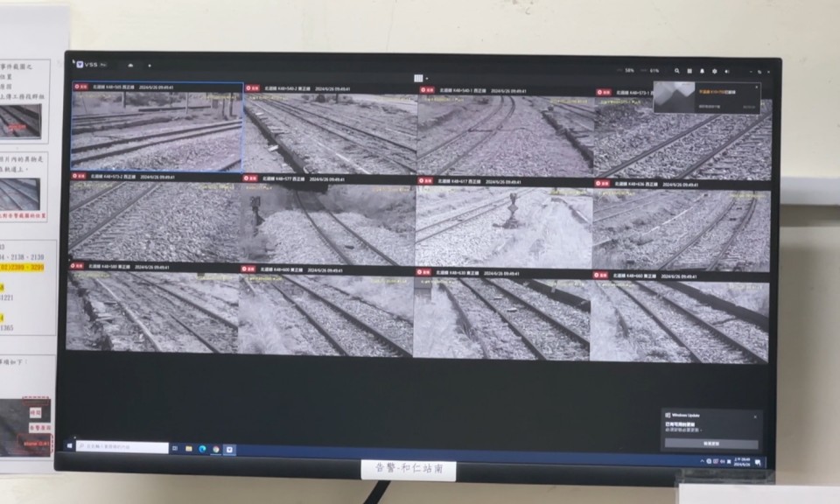The image size is (840, 504).
Task: Click the cloud icon tab in the title bar
Action: [x=129, y=65]
